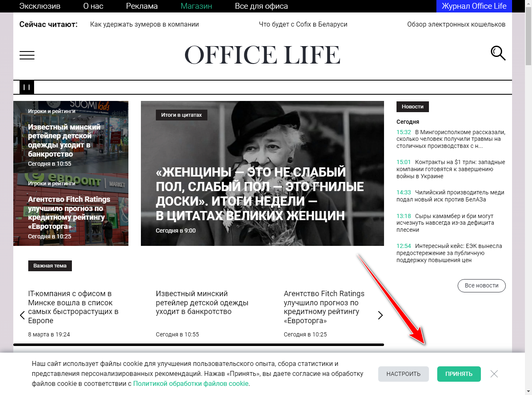This screenshot has width=532, height=395.
Task: Click the search magnifier icon
Action: click(498, 53)
